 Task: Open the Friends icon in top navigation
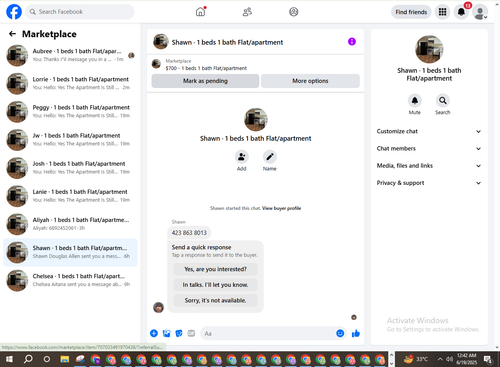pos(247,12)
